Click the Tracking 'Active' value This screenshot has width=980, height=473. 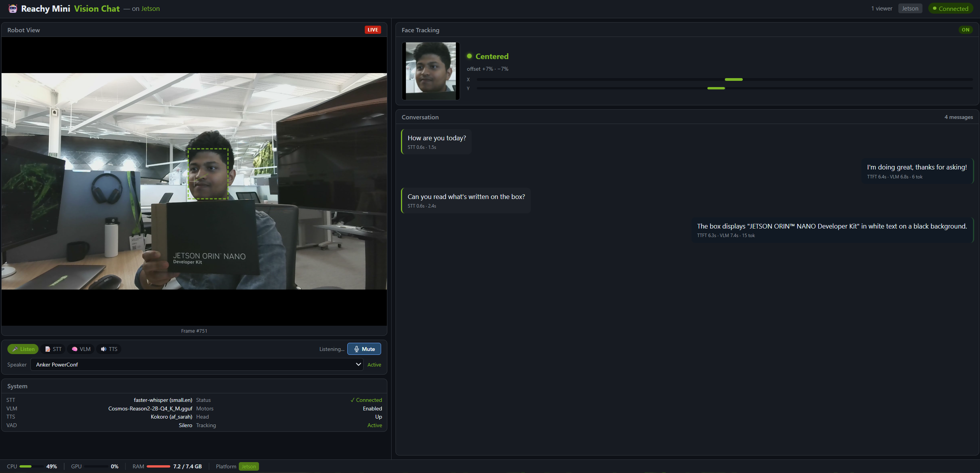coord(375,425)
